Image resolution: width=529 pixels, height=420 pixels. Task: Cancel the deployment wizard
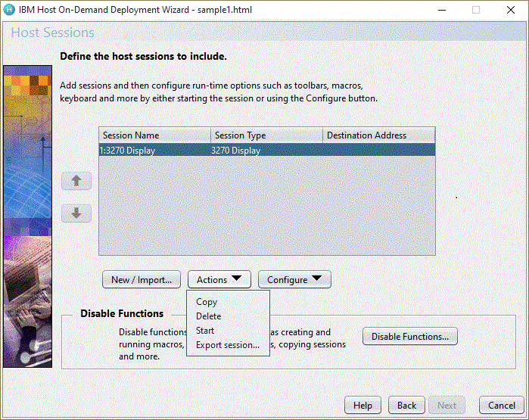click(501, 405)
